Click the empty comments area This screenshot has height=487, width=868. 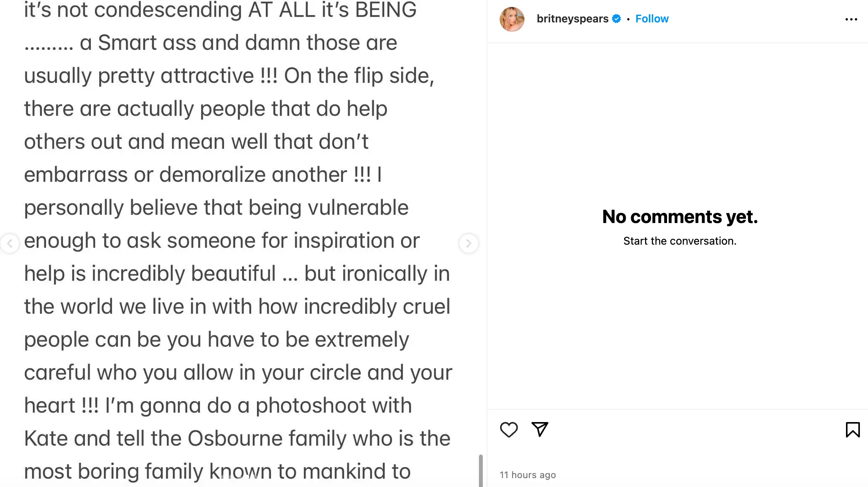tap(679, 329)
